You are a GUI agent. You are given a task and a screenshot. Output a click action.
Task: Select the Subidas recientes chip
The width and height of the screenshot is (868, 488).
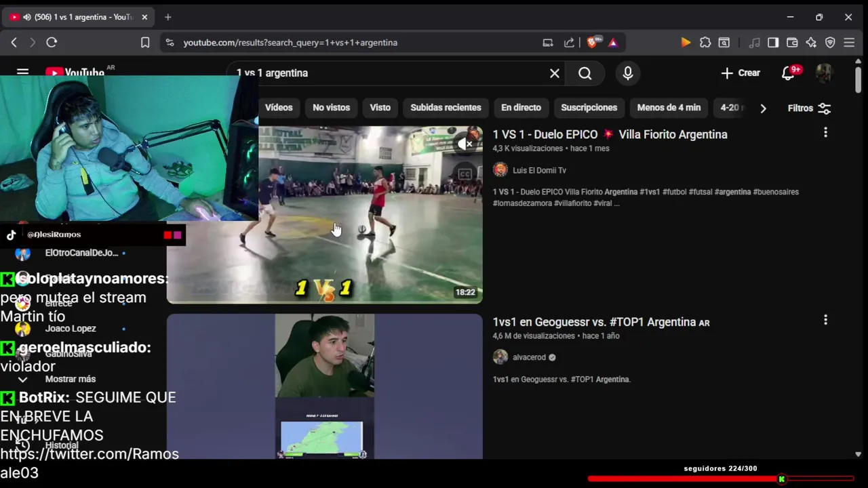446,108
